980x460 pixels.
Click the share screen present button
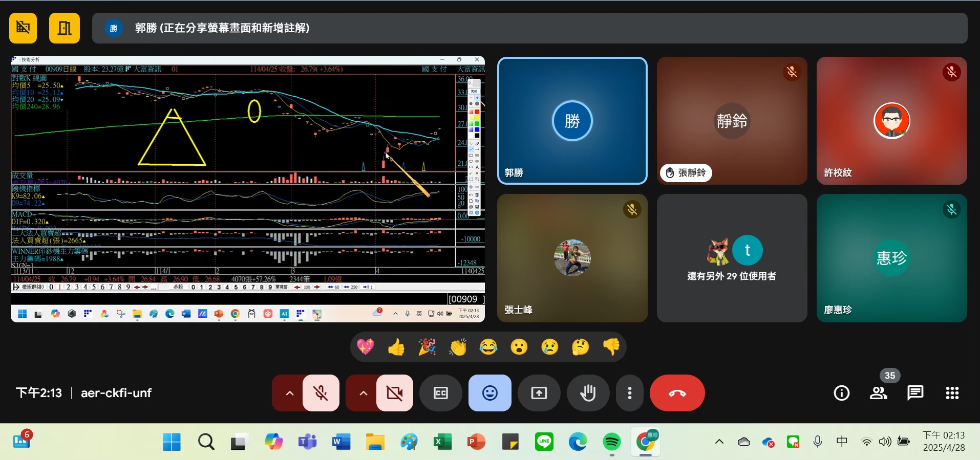pos(539,393)
